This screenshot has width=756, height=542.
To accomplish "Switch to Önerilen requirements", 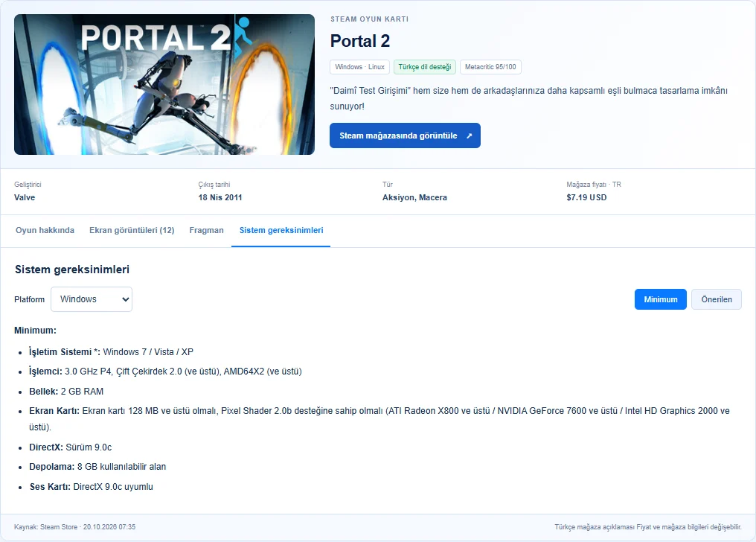I will pos(717,299).
